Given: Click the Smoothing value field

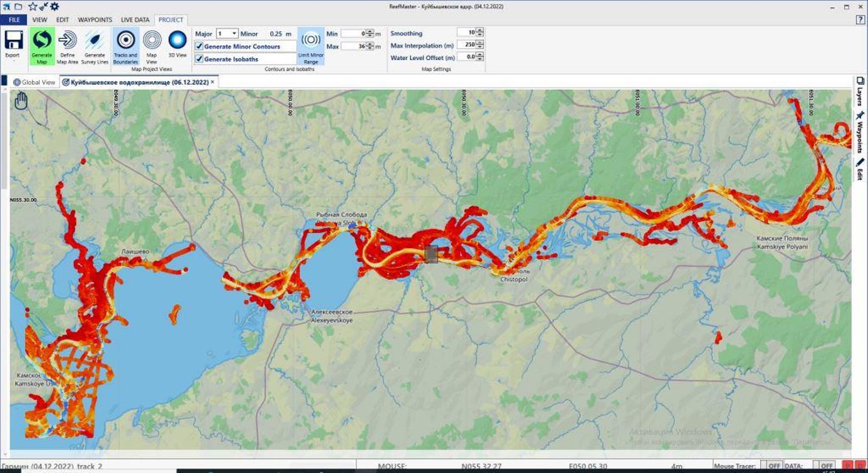Looking at the screenshot, I should [x=466, y=33].
